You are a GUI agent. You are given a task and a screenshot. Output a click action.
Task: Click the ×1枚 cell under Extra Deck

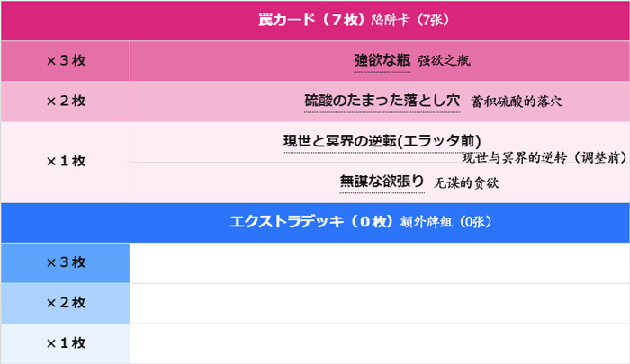65,343
